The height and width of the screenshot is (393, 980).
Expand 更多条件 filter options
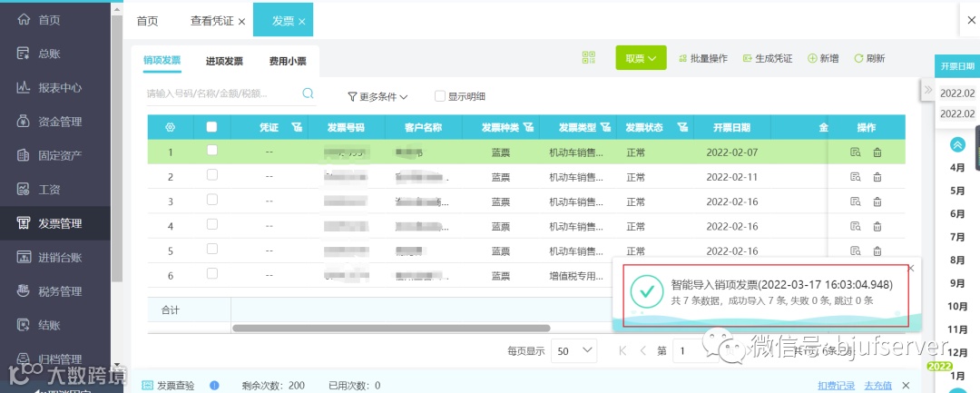pos(378,97)
